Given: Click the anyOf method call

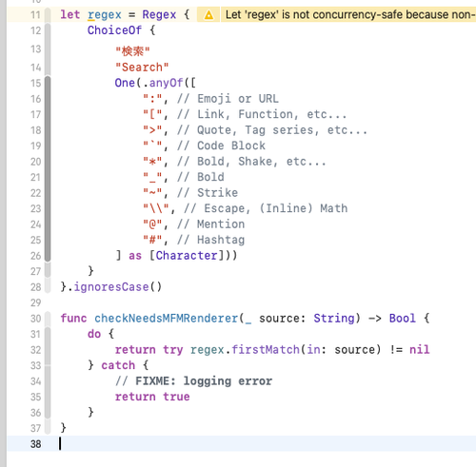Looking at the screenshot, I should pyautogui.click(x=166, y=83).
